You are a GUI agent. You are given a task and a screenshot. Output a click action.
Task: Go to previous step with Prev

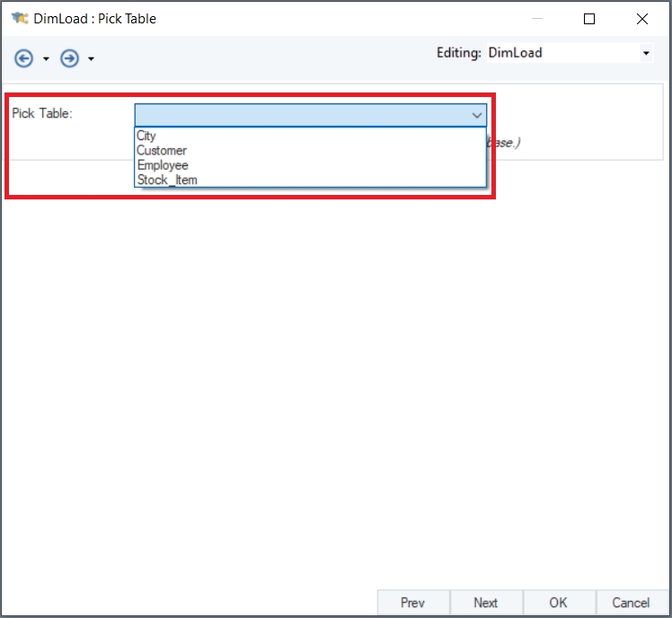click(413, 603)
